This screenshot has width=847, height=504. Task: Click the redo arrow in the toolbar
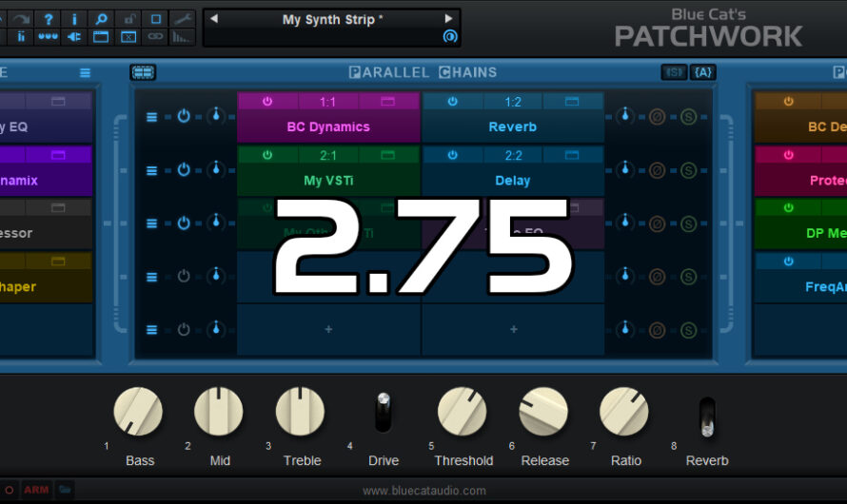22,19
